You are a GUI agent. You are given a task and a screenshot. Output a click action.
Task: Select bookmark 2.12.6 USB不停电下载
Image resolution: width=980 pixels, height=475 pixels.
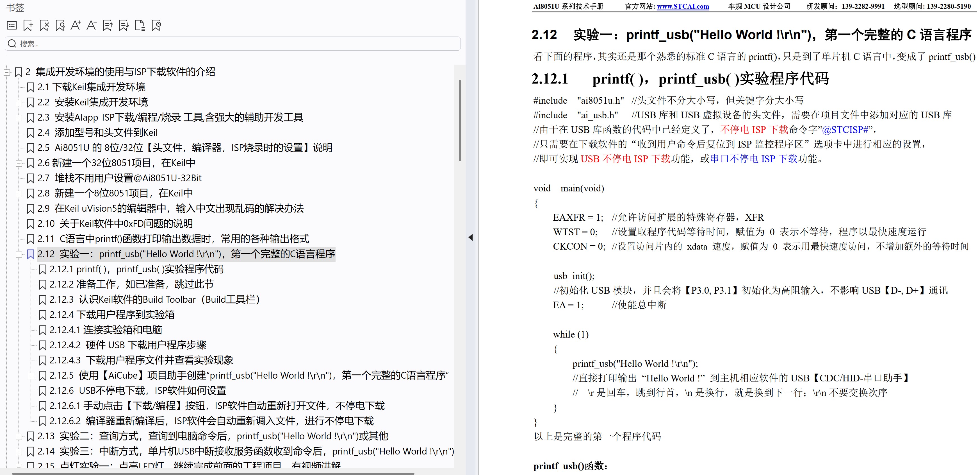pyautogui.click(x=138, y=390)
